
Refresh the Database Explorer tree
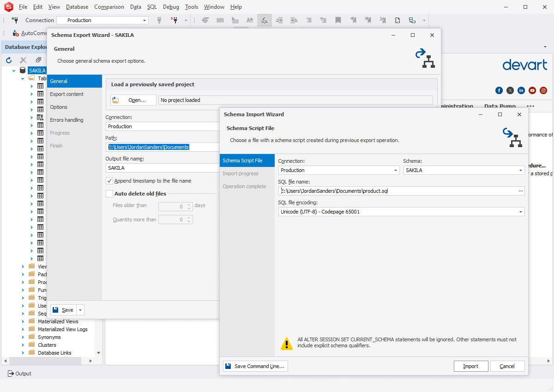[x=9, y=60]
